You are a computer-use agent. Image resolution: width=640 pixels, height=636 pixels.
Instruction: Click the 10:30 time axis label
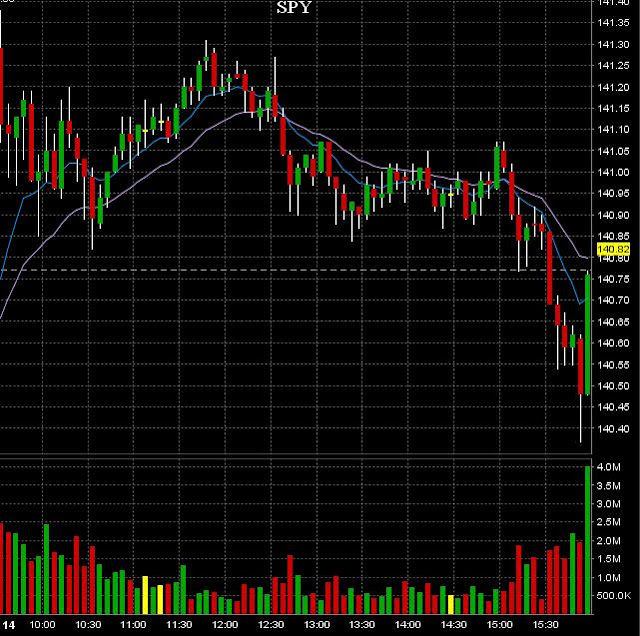tap(88, 625)
